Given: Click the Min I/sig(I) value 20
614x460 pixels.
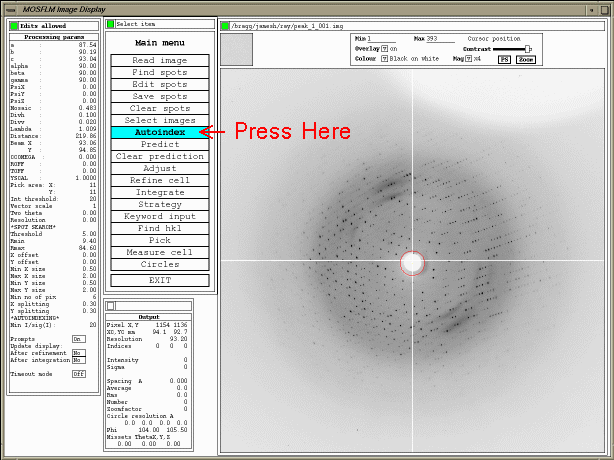Looking at the screenshot, I should [x=93, y=325].
